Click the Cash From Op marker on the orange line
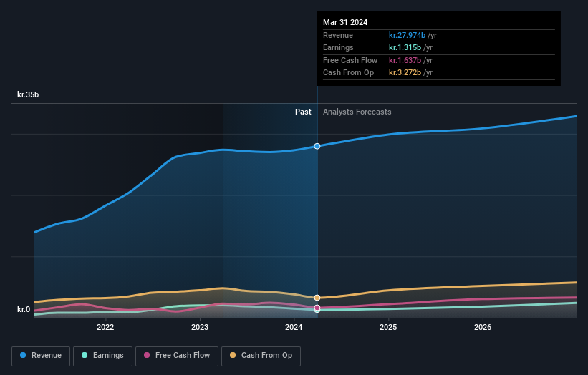The image size is (588, 375). pos(317,298)
